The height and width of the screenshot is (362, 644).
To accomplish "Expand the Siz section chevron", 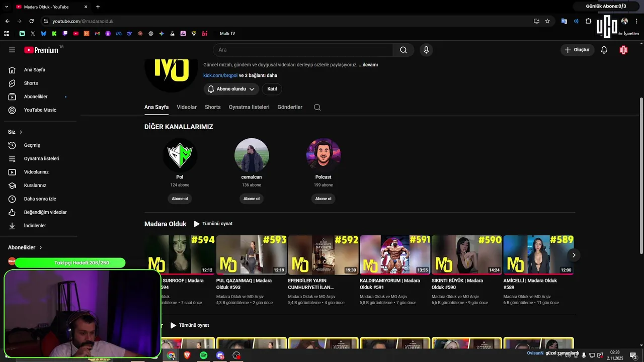I will coord(21,132).
